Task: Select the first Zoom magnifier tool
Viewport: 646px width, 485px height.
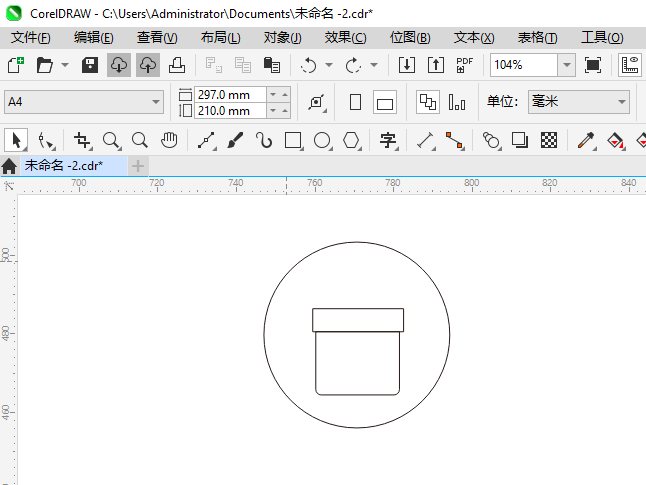Action: pos(112,141)
